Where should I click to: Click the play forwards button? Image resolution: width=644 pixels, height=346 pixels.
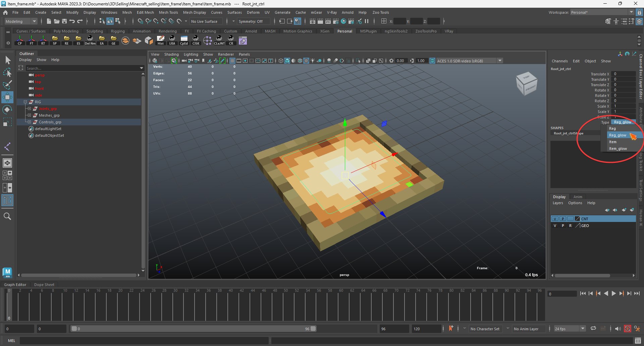click(614, 293)
